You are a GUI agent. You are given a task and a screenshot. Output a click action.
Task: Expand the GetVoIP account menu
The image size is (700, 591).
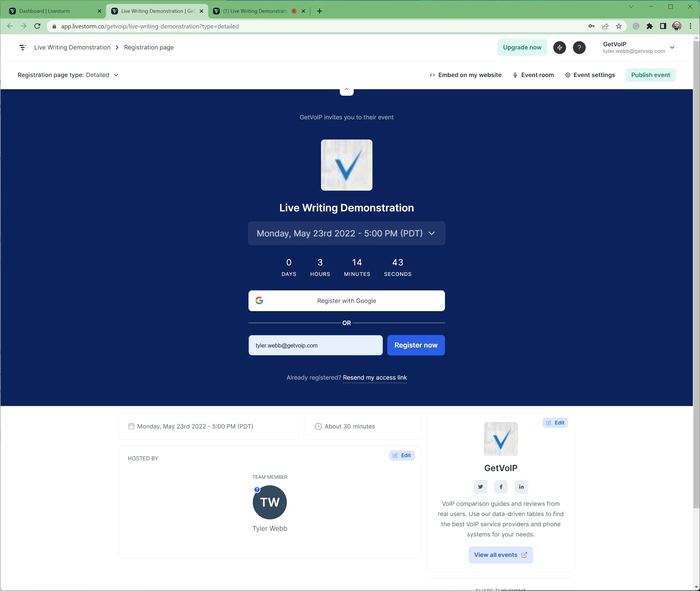click(673, 47)
